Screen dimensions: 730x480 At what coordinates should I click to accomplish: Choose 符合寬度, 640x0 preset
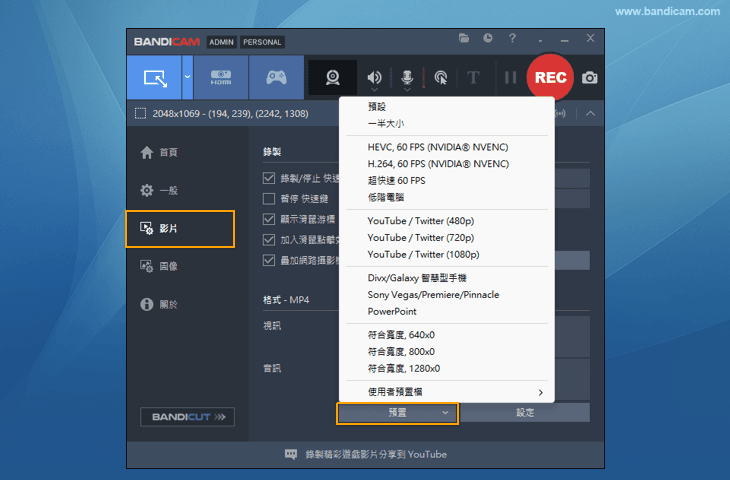[446, 335]
